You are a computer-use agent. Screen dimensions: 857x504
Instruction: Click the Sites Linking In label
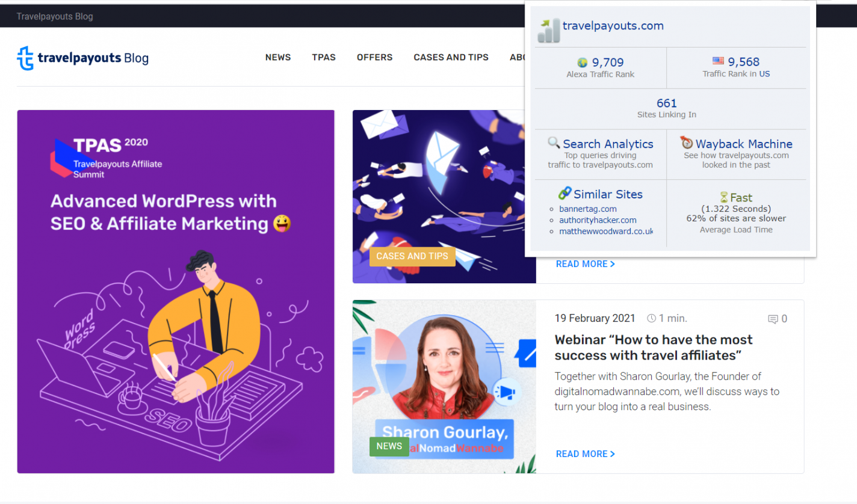pyautogui.click(x=667, y=115)
